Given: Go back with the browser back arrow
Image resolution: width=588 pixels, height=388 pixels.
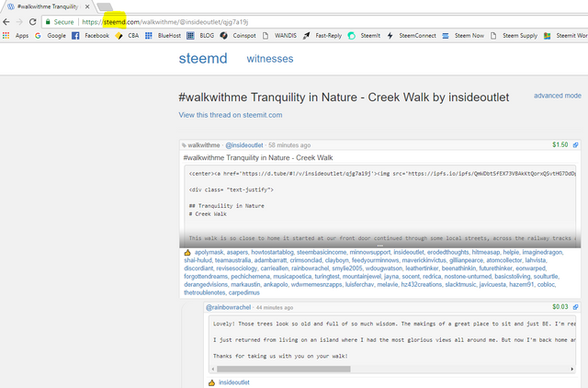Looking at the screenshot, I should coord(6,22).
